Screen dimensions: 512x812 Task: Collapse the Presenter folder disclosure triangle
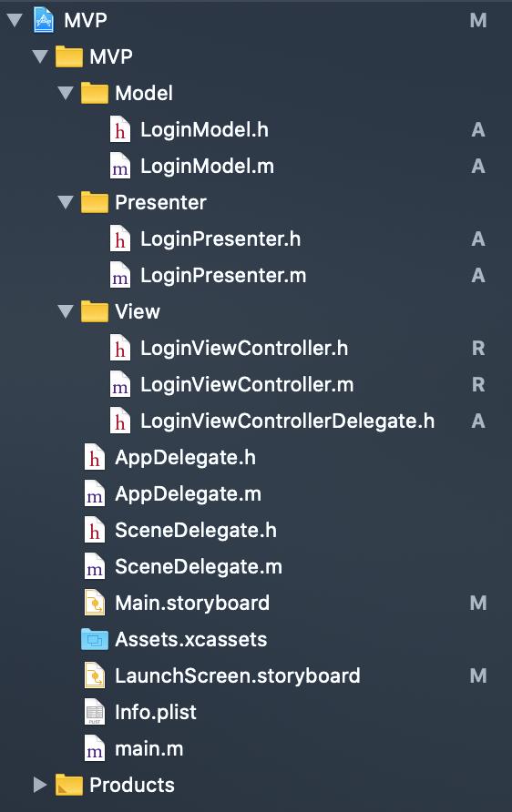coord(66,202)
